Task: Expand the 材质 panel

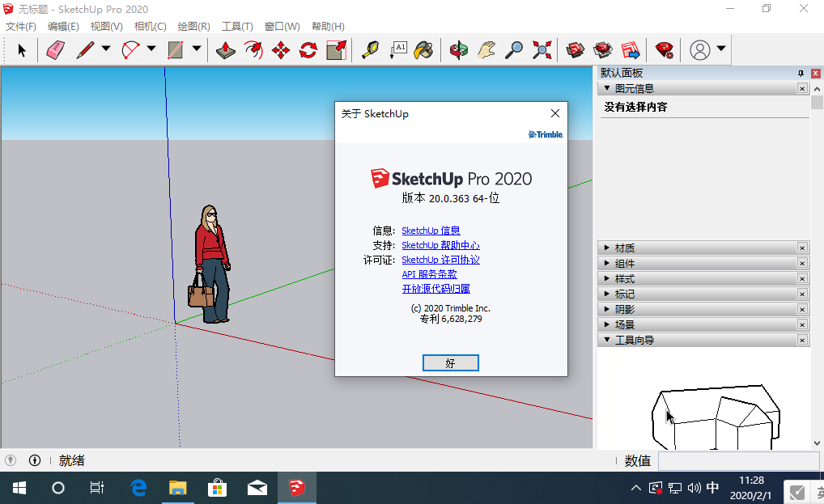Action: 607,248
